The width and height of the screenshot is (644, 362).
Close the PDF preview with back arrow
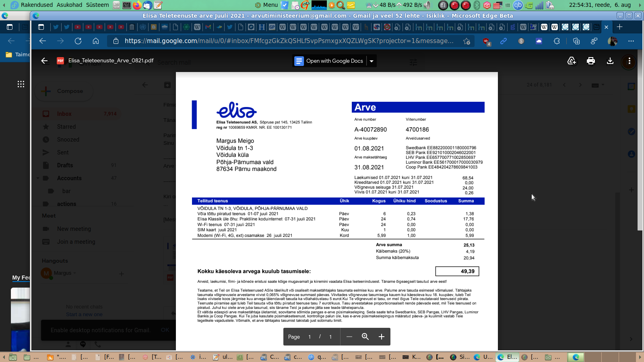44,61
